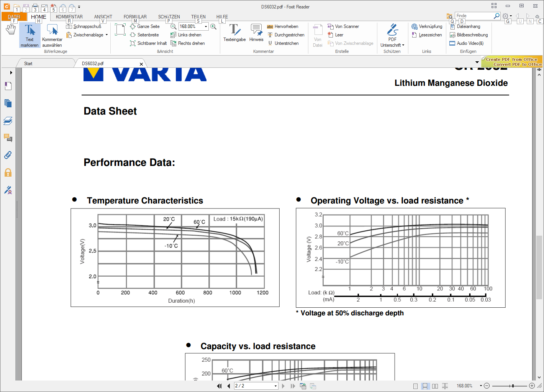Open the PDF Unterschrift dropdown arrow
544x392 pixels.
point(403,45)
